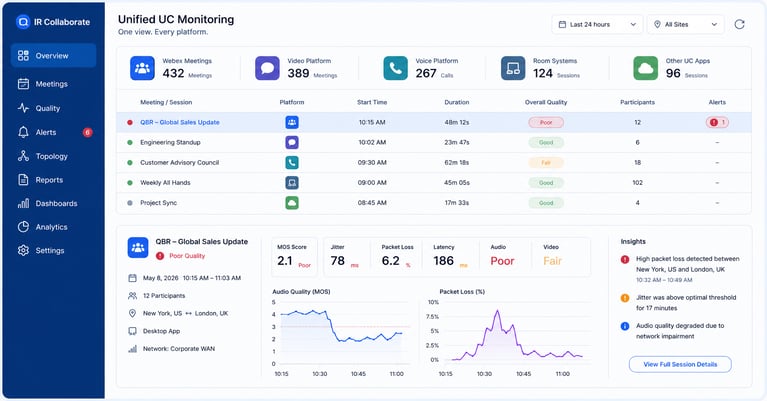The width and height of the screenshot is (767, 401).
Task: Click the red alerts count badge in sidebar
Action: coord(88,132)
